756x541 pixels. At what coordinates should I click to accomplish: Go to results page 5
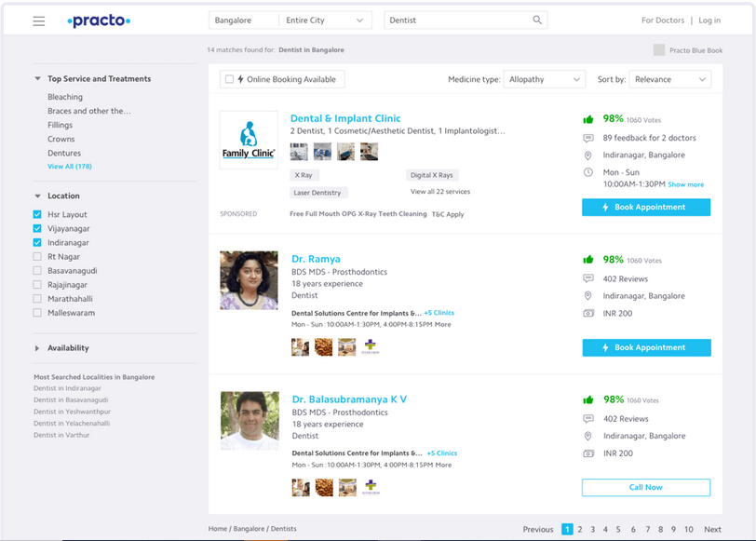coord(618,530)
